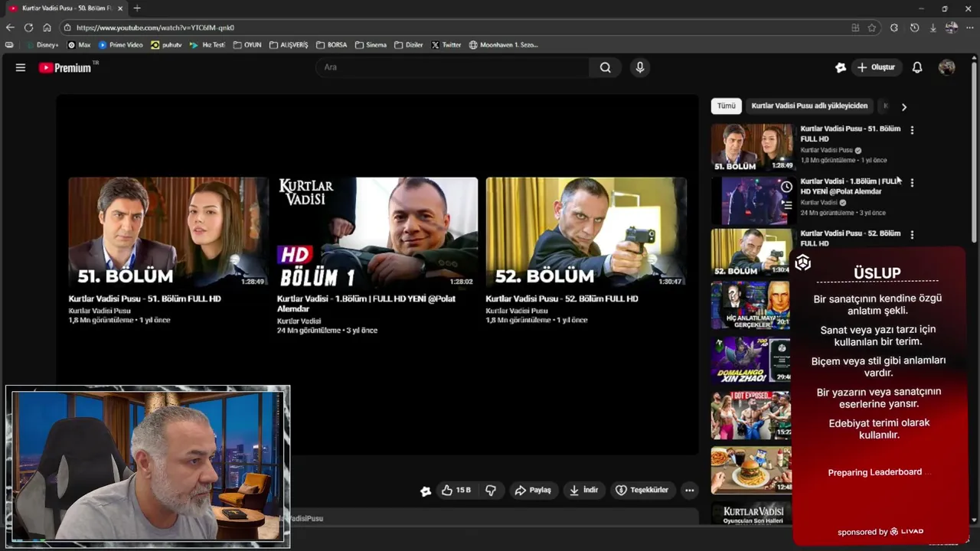The image size is (980, 551).
Task: Play end-screen HD BÖLÜM 1 video thumbnail
Action: 377,233
